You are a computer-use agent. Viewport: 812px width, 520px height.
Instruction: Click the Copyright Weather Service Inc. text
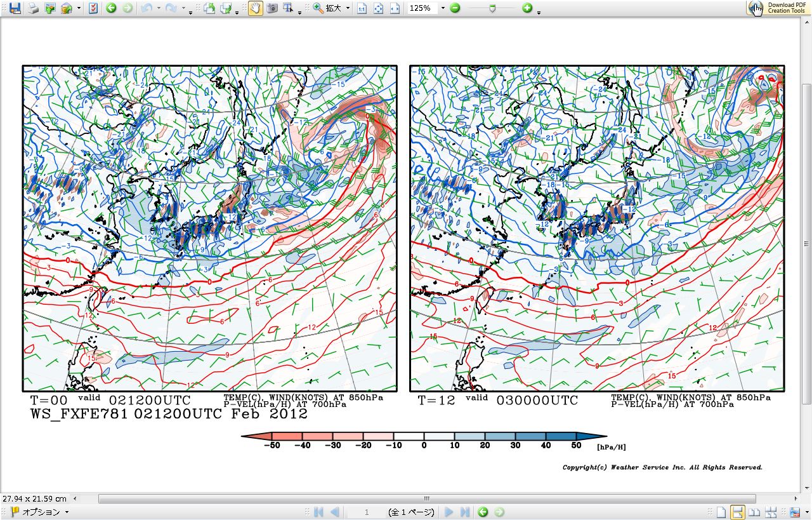[x=662, y=467]
